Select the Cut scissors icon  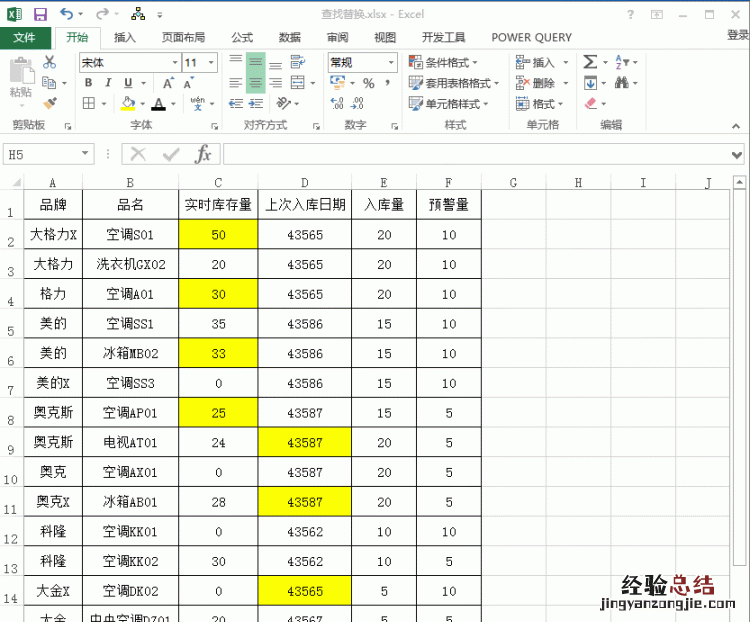click(49, 62)
